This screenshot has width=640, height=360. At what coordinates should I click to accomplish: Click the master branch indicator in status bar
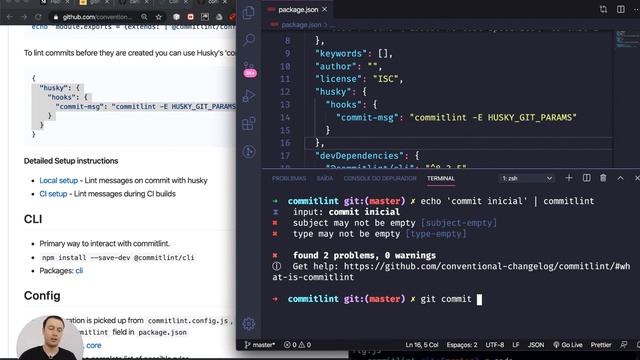[260, 345]
